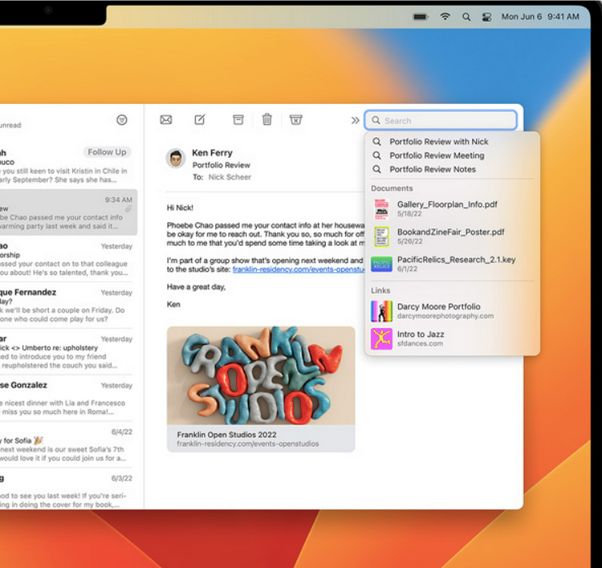Click the Search input field

pyautogui.click(x=441, y=120)
